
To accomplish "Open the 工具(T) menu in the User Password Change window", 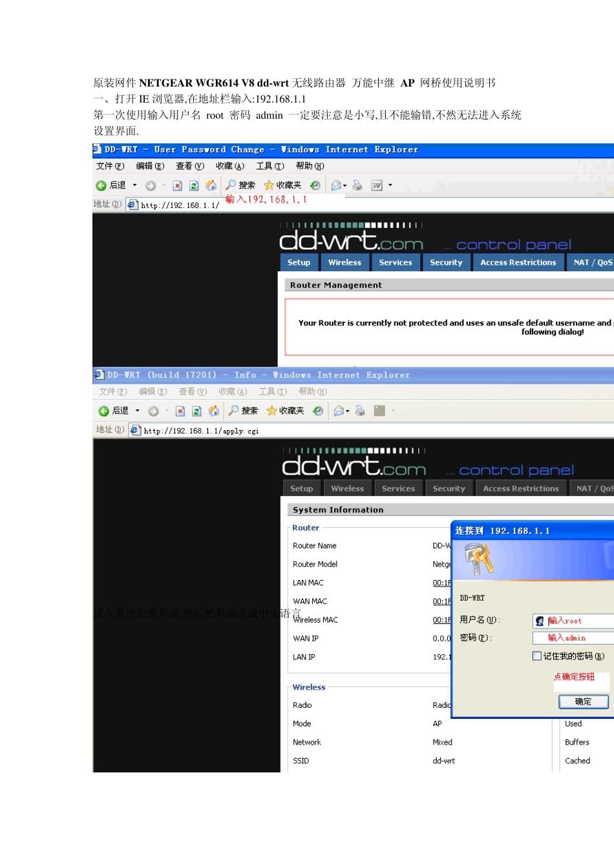I will coord(270,166).
